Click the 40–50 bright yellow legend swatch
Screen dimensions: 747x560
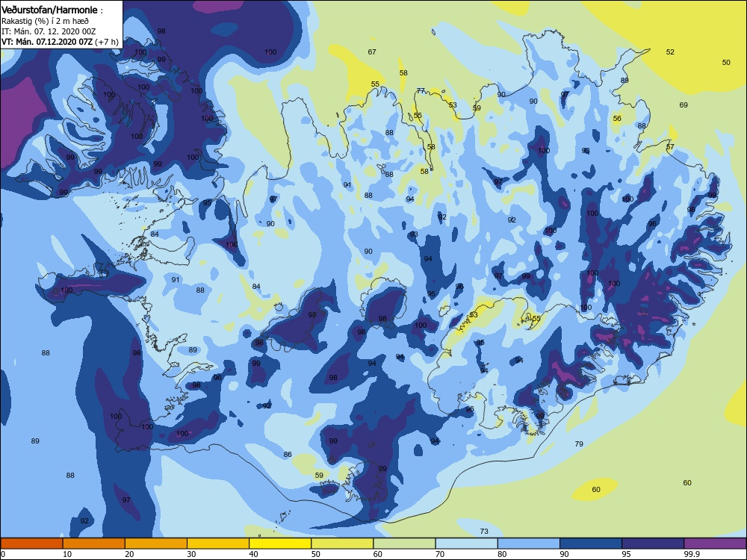tap(280, 544)
